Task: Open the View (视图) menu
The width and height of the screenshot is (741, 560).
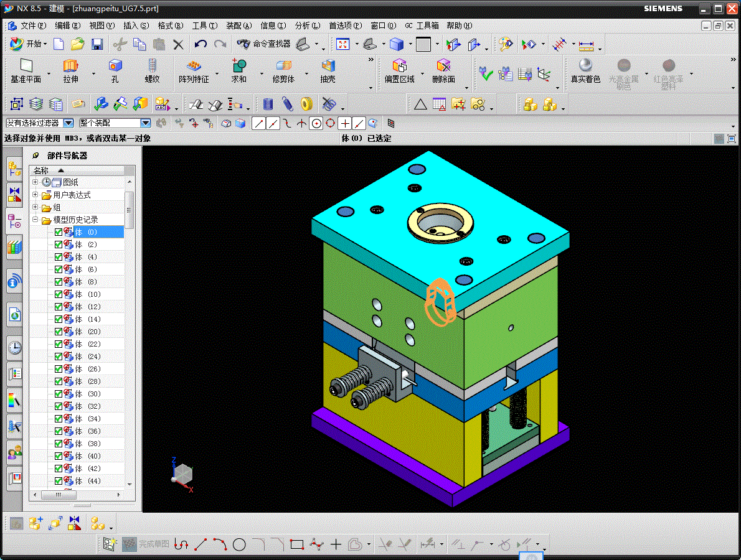Action: tap(101, 26)
